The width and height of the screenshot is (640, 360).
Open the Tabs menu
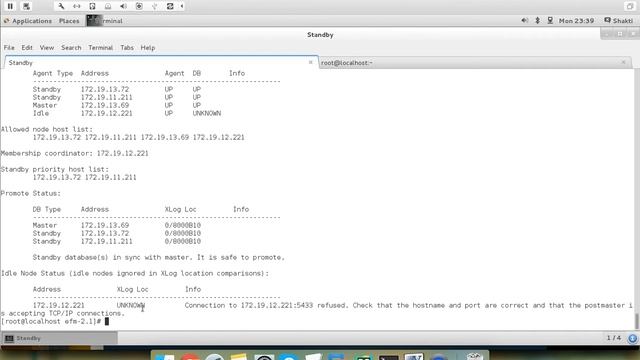(x=127, y=48)
